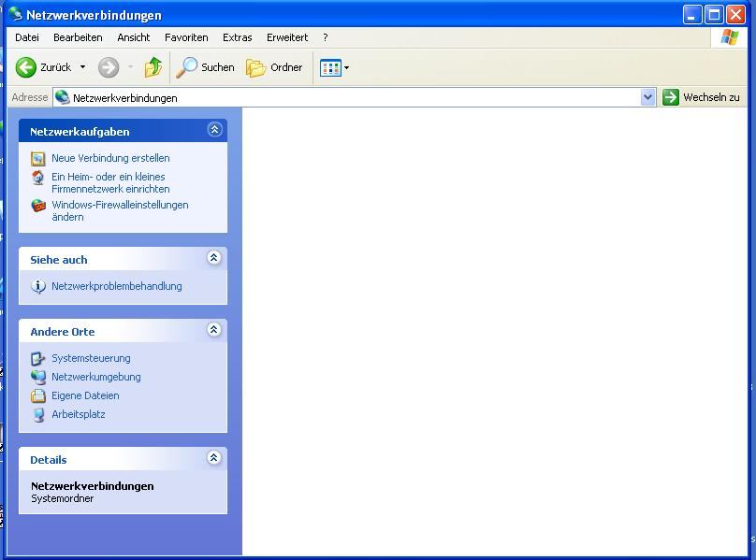Open the Ansicht menu
This screenshot has height=560, width=756.
click(134, 37)
